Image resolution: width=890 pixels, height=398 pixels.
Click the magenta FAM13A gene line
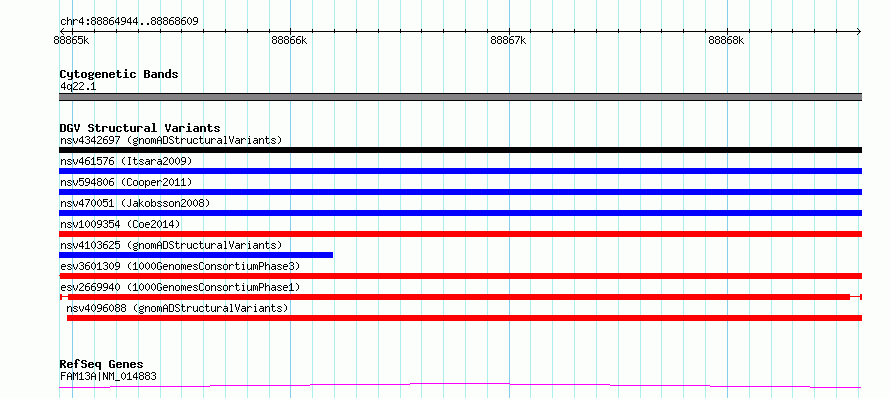(x=460, y=386)
